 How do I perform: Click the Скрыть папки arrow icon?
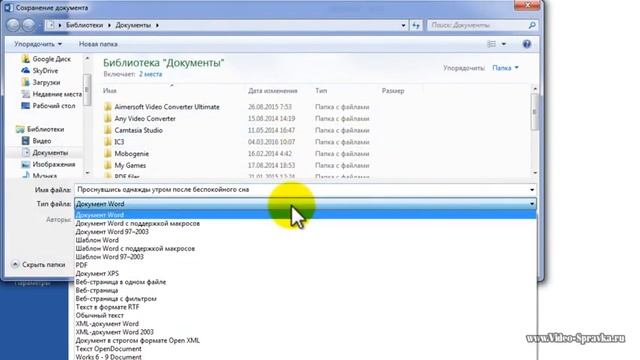click(15, 264)
